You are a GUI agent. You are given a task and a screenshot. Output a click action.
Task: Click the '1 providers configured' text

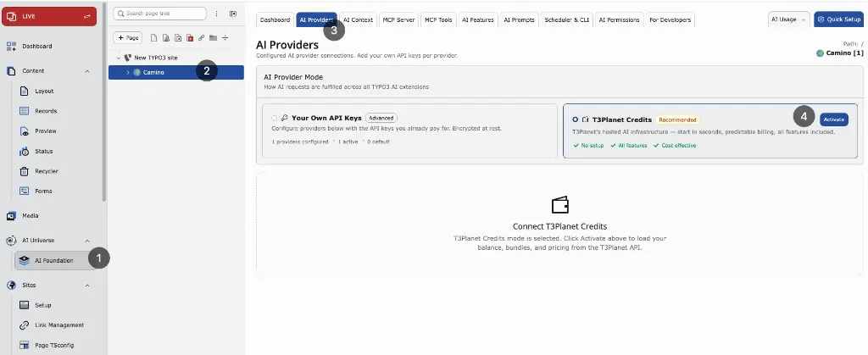tap(300, 142)
